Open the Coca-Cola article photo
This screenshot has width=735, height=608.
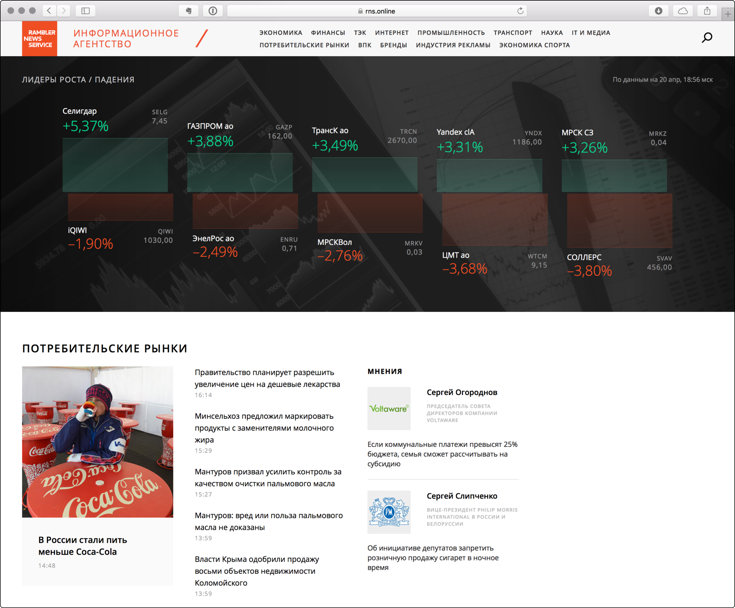(98, 442)
